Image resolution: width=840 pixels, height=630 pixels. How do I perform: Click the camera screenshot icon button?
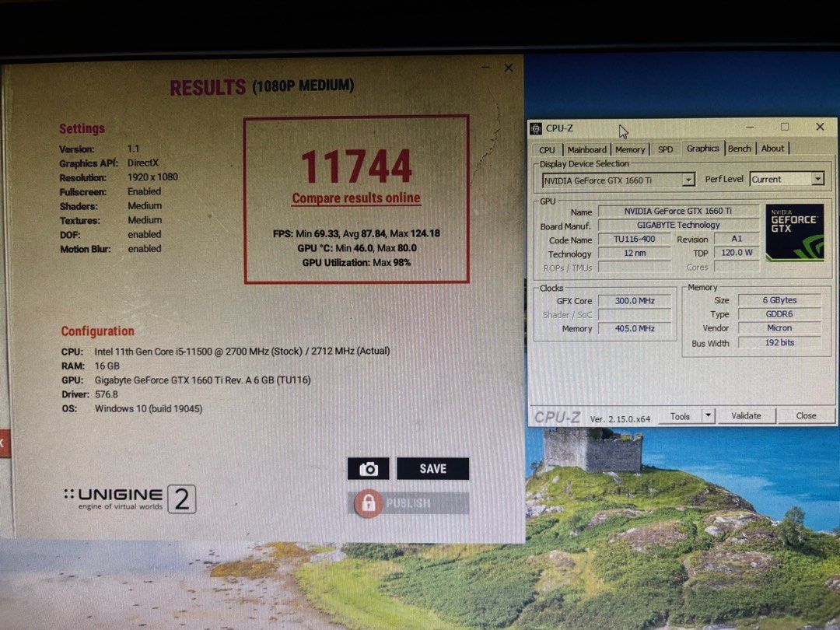(368, 469)
